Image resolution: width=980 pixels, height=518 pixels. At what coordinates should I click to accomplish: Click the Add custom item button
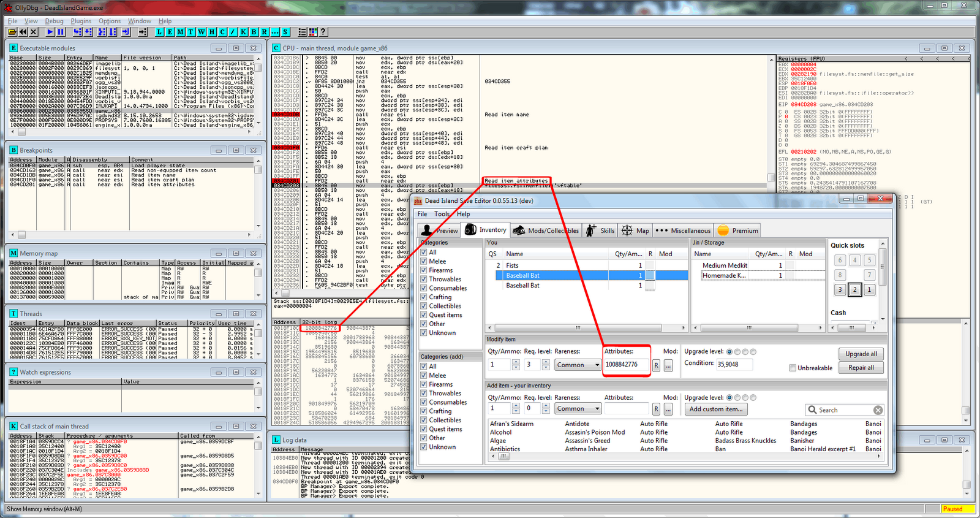coord(715,409)
